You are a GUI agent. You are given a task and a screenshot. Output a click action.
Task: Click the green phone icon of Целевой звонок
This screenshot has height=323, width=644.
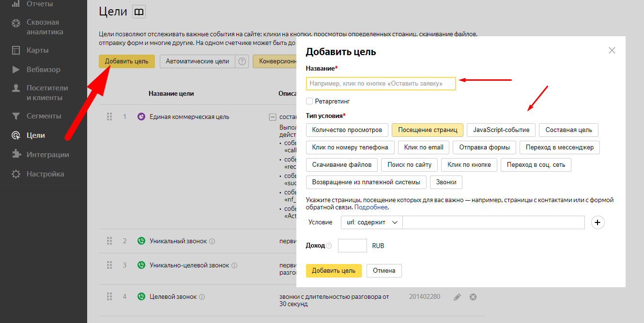coord(141,296)
